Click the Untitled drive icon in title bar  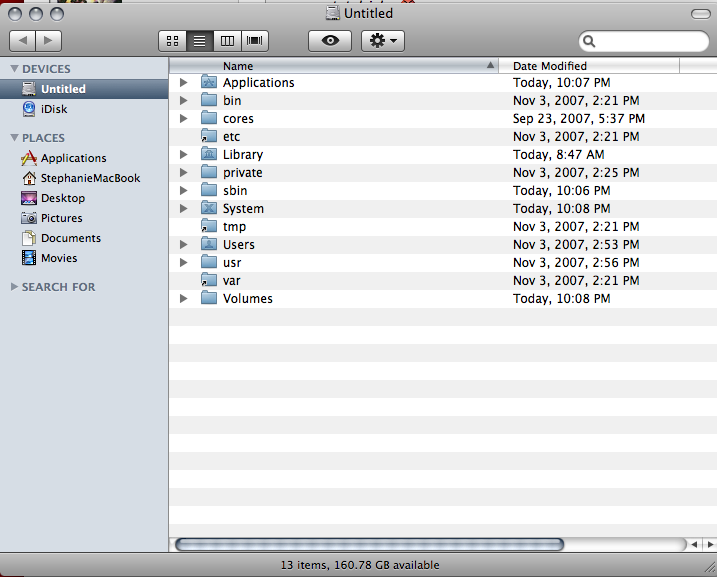tap(333, 13)
